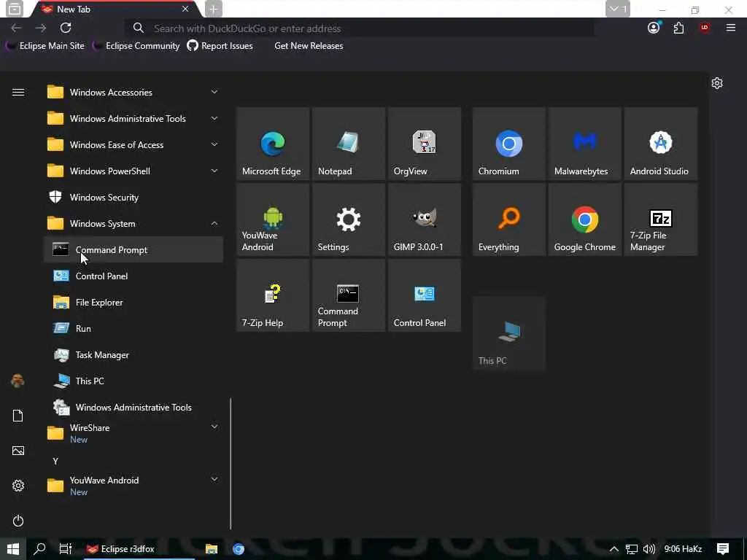Click the Start menu settings gear at top right
Image resolution: width=747 pixels, height=560 pixels.
click(x=717, y=83)
